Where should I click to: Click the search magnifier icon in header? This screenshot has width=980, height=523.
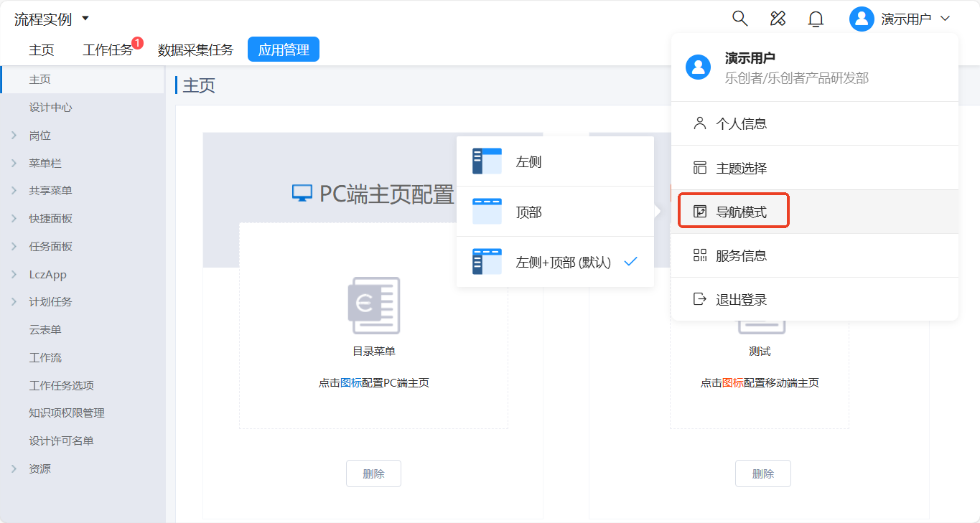coord(739,19)
